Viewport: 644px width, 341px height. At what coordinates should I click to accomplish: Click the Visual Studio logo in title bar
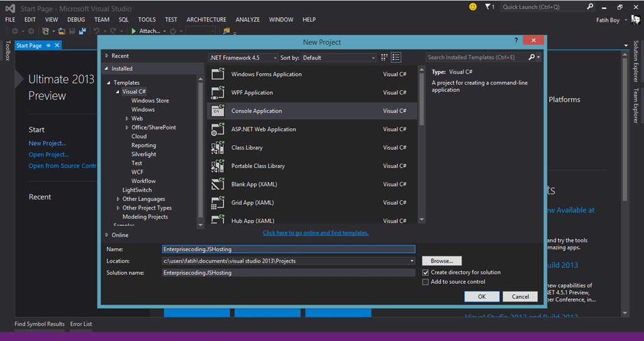tap(10, 8)
